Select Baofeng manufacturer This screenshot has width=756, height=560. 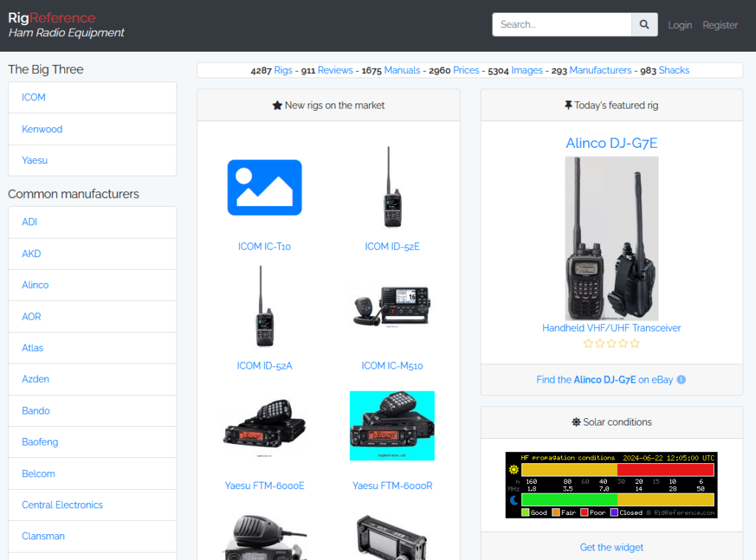point(92,443)
